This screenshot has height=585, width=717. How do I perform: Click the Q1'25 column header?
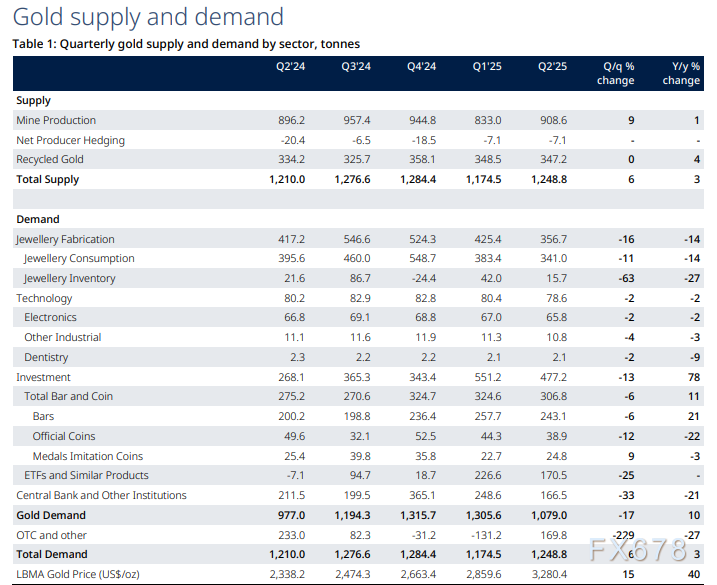pyautogui.click(x=487, y=67)
